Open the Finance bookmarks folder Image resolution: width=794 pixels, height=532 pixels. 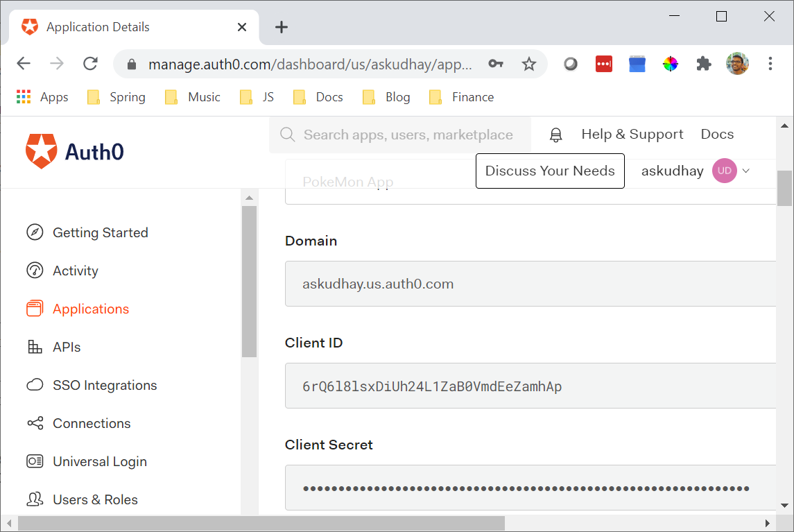(x=461, y=97)
